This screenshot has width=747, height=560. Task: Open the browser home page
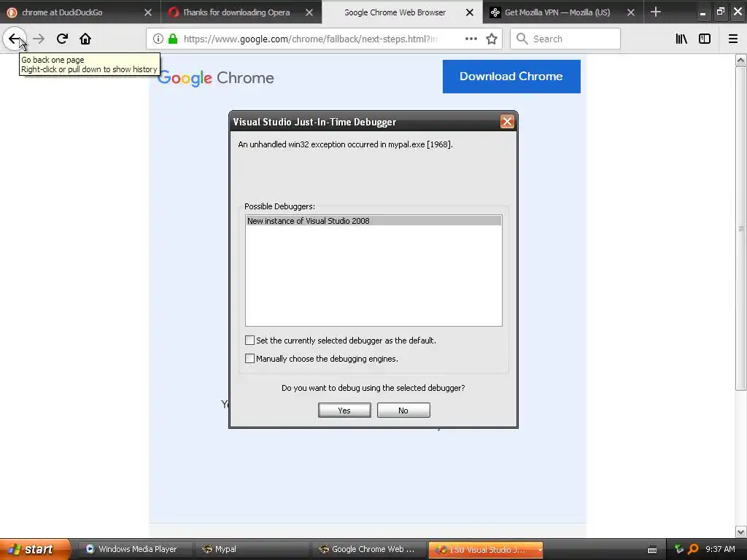[x=85, y=39]
